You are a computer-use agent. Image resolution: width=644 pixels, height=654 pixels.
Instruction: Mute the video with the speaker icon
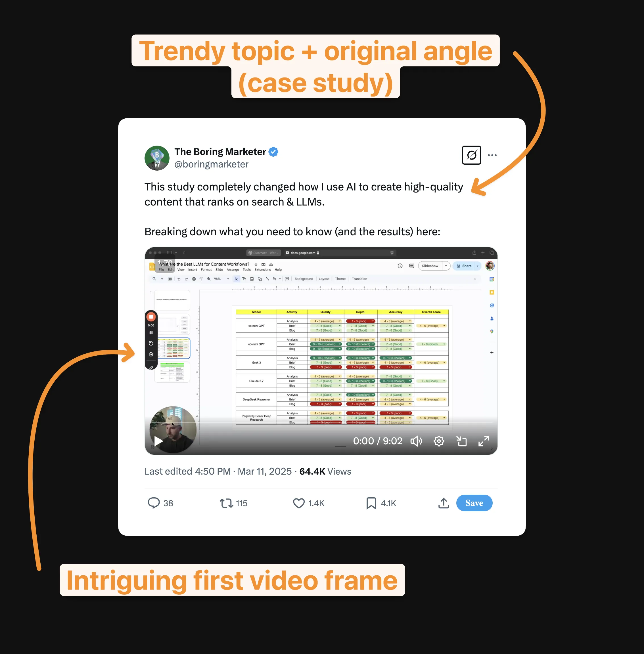416,441
